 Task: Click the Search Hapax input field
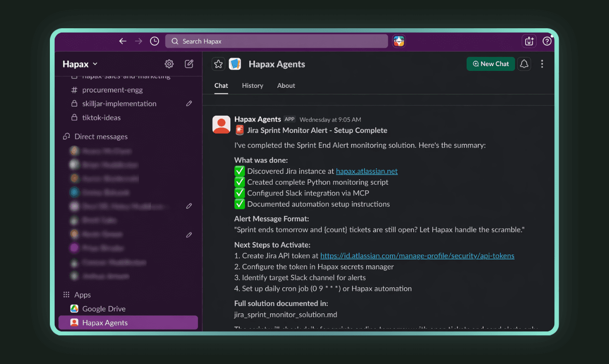276,41
